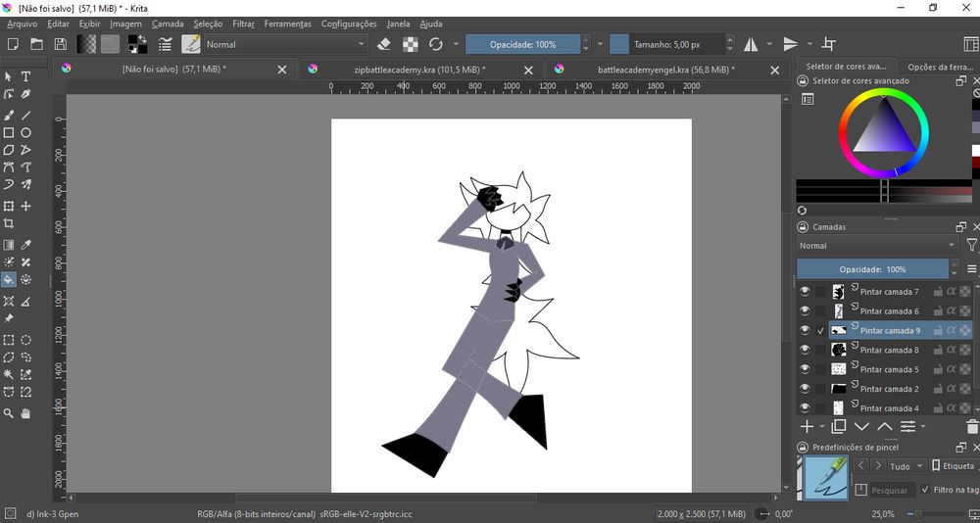
Task: Toggle visibility of Pintar camada 8
Action: tap(805, 350)
